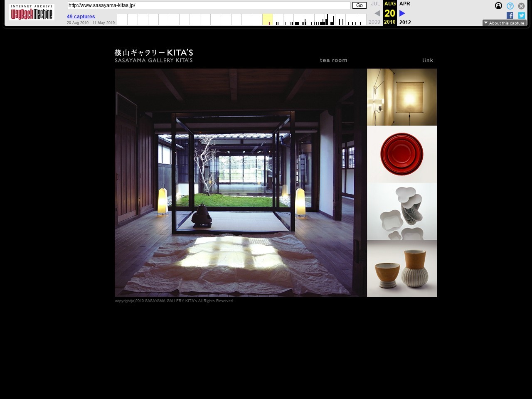The width and height of the screenshot is (532, 399).
Task: Select the red lacquer plate thumbnail
Action: point(401,154)
